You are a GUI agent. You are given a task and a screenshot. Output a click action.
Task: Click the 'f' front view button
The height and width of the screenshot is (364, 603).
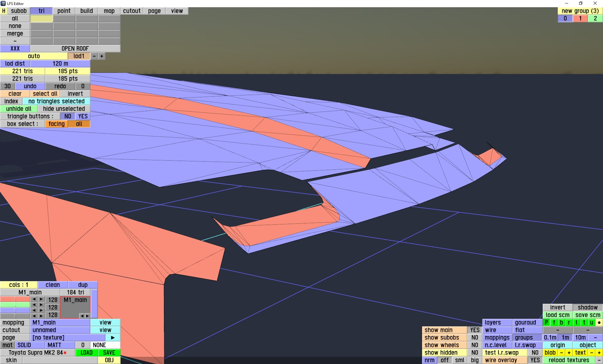click(554, 322)
